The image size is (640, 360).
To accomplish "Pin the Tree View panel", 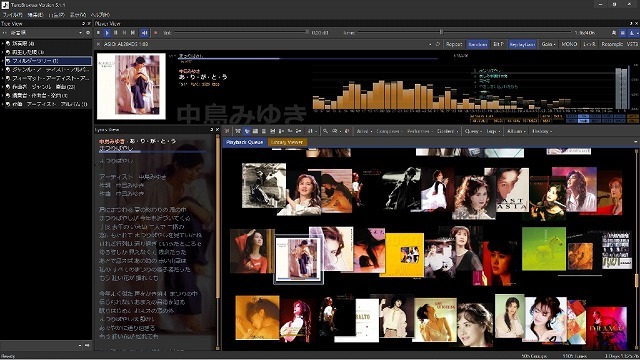I will pos(83,24).
